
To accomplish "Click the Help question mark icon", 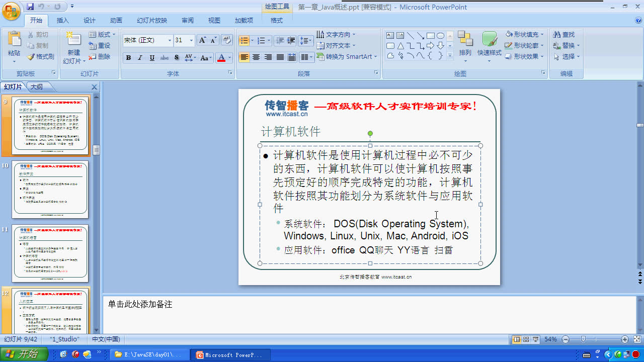I will click(638, 21).
